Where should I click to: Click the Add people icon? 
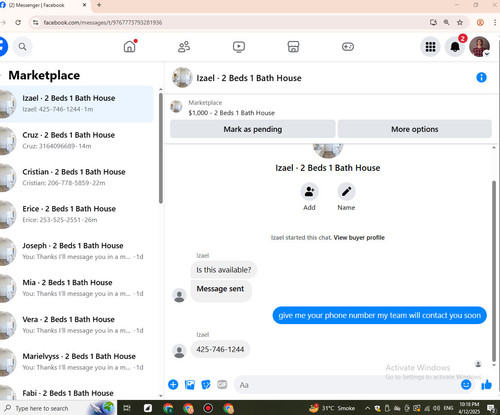[x=309, y=191]
